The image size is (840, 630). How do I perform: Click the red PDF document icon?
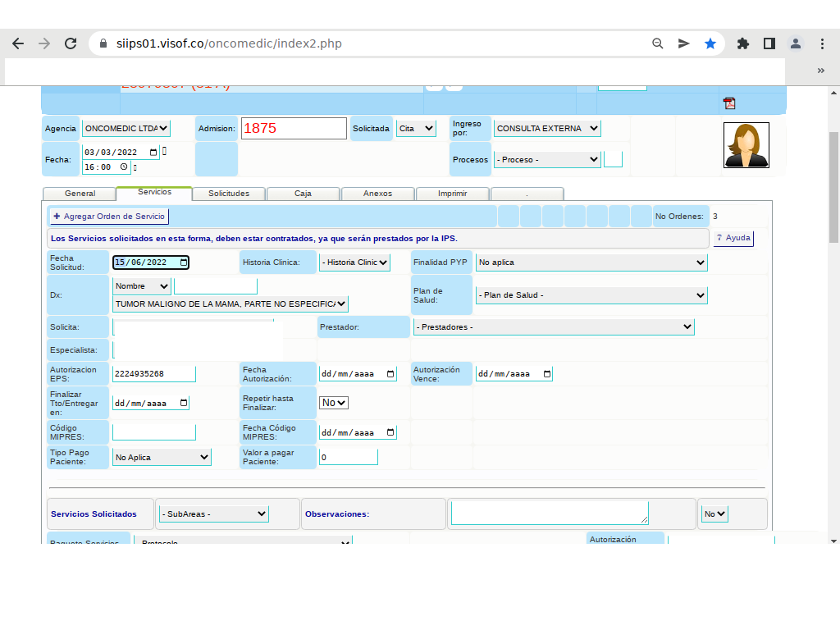(728, 103)
